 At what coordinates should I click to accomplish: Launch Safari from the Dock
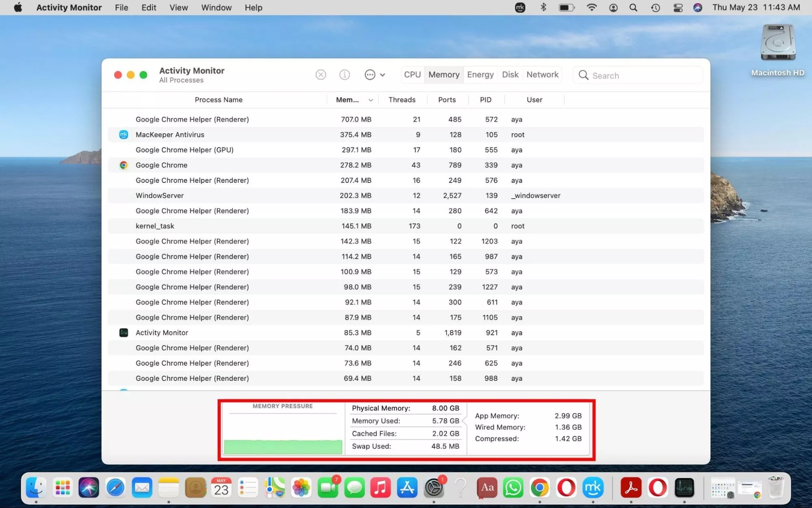pos(115,487)
